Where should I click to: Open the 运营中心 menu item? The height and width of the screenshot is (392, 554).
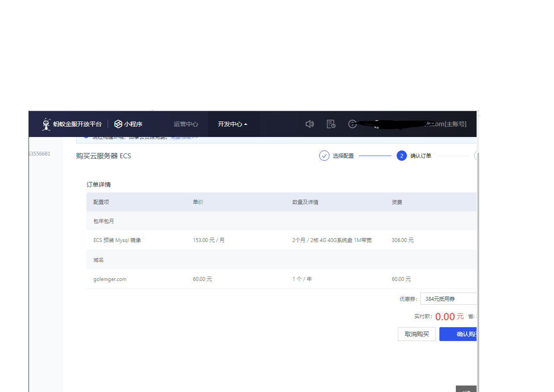pos(186,124)
